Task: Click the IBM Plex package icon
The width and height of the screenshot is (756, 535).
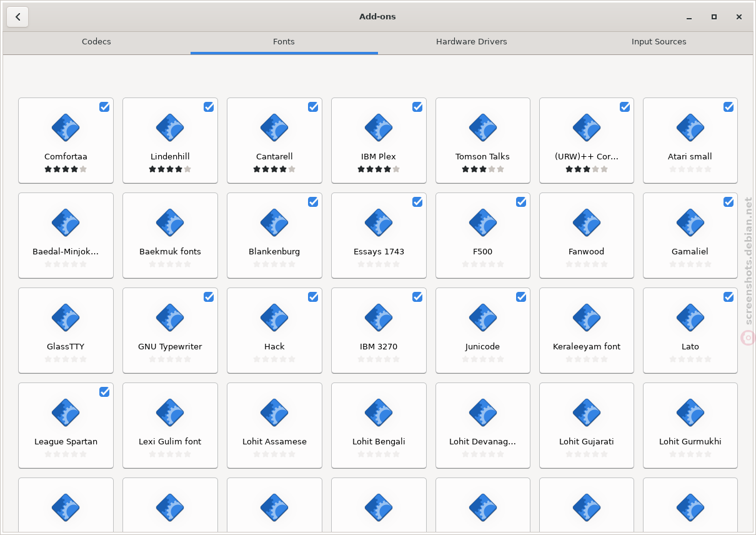Action: (379, 128)
